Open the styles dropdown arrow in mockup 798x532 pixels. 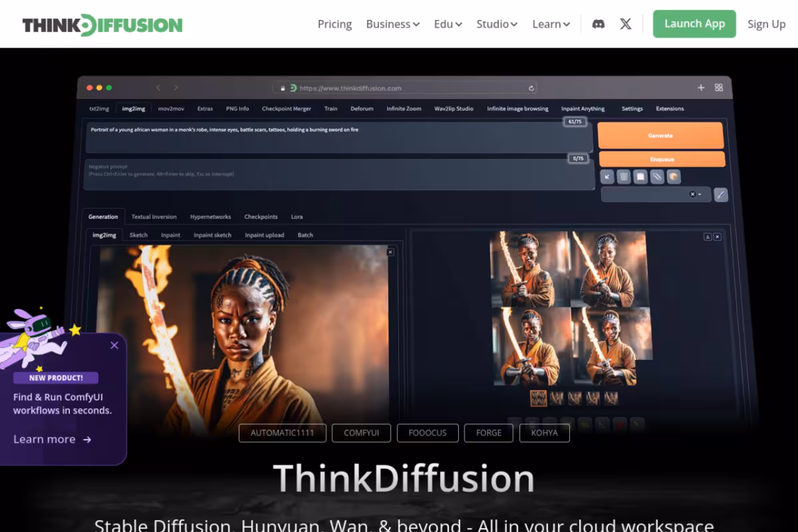coord(700,194)
